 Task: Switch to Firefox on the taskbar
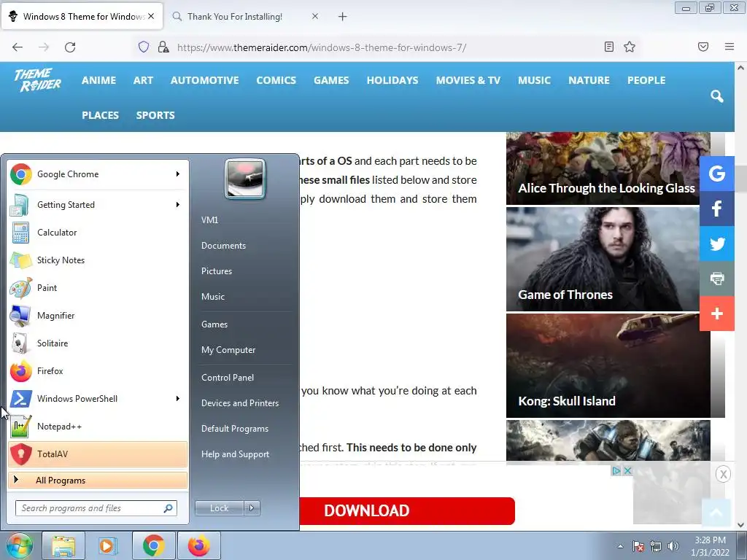click(198, 545)
